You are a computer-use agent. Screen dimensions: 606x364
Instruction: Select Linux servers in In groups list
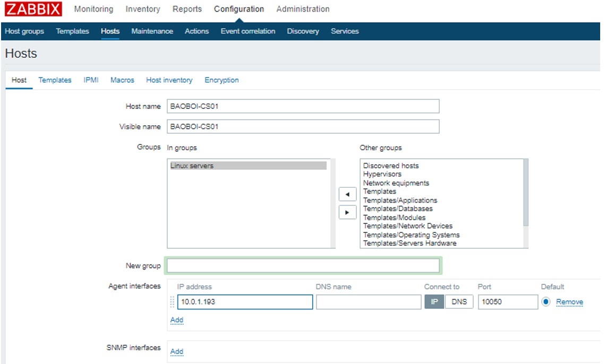192,166
